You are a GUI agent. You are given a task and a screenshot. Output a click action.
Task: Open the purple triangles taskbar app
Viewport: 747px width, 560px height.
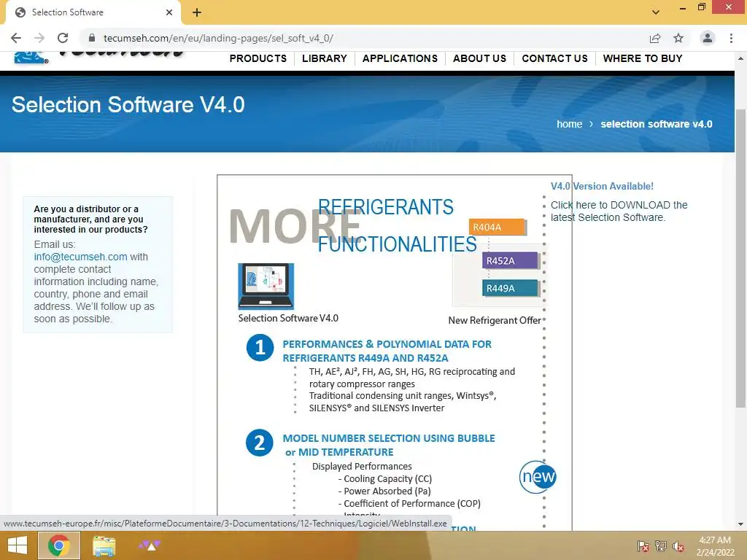[149, 545]
